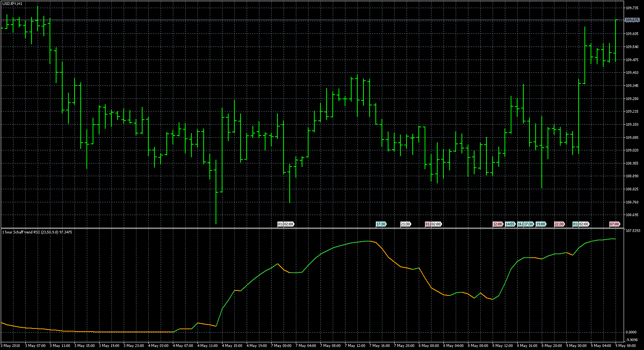Click the 108.695 price scale label
The height and width of the screenshot is (350, 644).
point(632,215)
